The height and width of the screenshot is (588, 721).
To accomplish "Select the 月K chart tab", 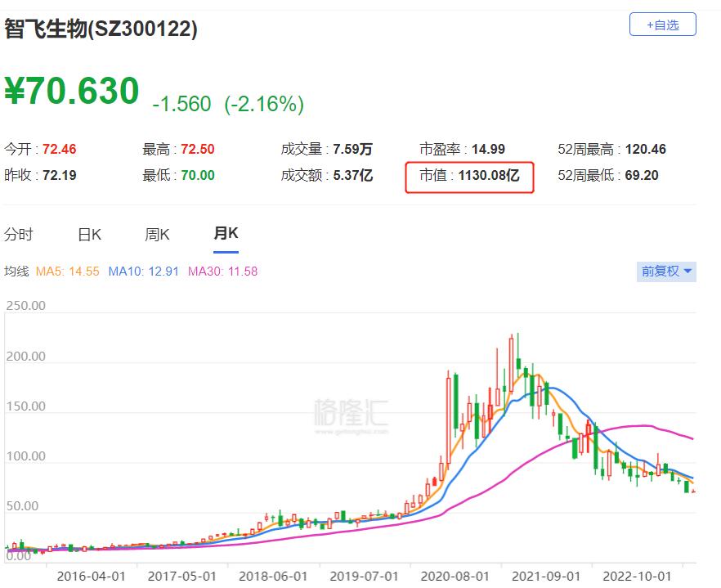I will point(226,233).
